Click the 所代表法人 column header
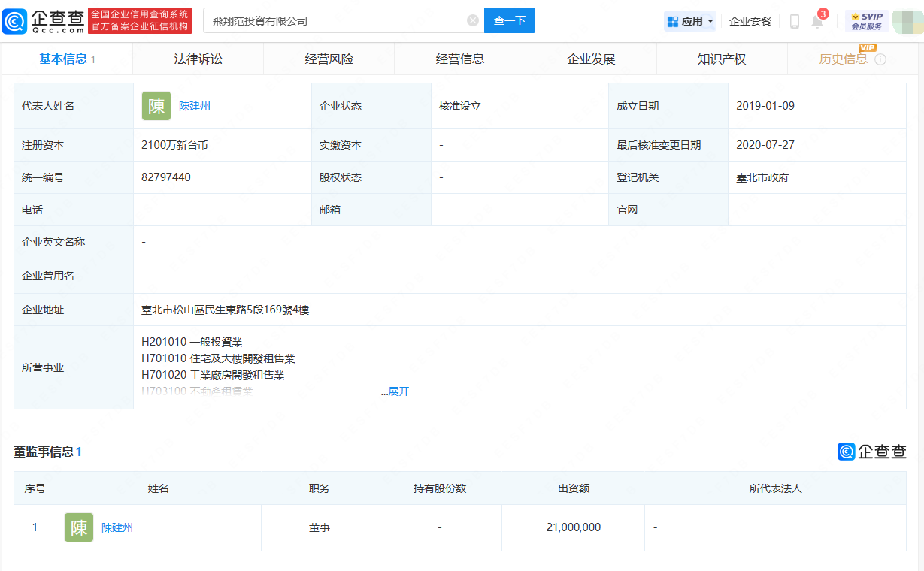This screenshot has width=924, height=571. [776, 488]
